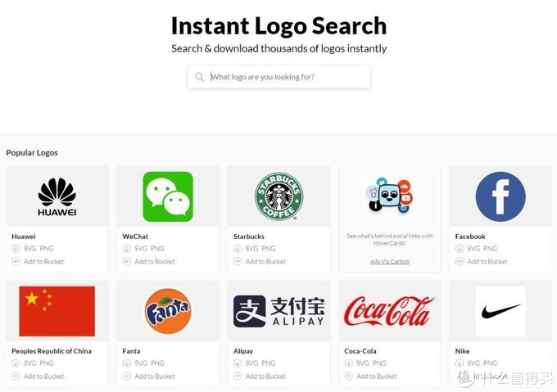The height and width of the screenshot is (392, 557).
Task: Click Coca-Cola's download arrow icon
Action: (x=348, y=363)
